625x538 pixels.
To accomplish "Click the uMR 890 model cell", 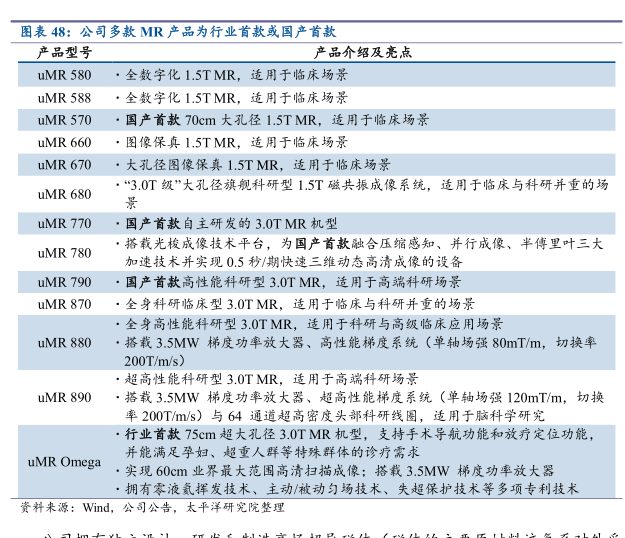I will [x=64, y=397].
